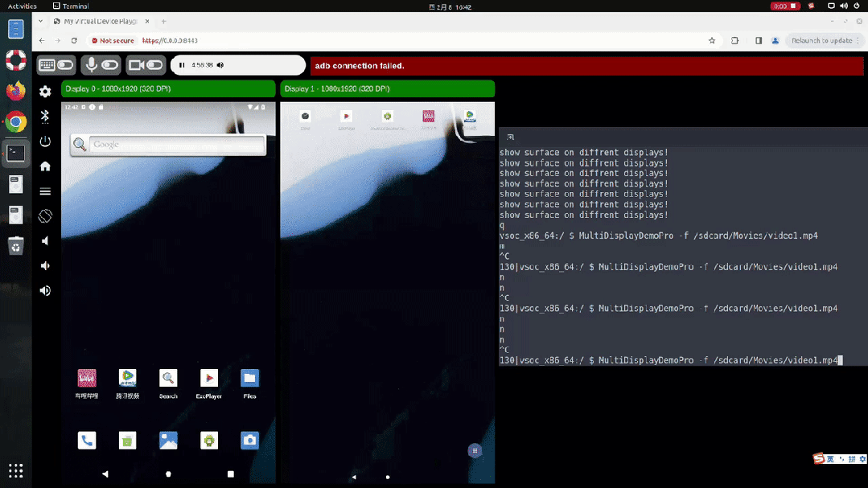
Task: Click the Bluetooth icon in device sidebar
Action: point(45,117)
